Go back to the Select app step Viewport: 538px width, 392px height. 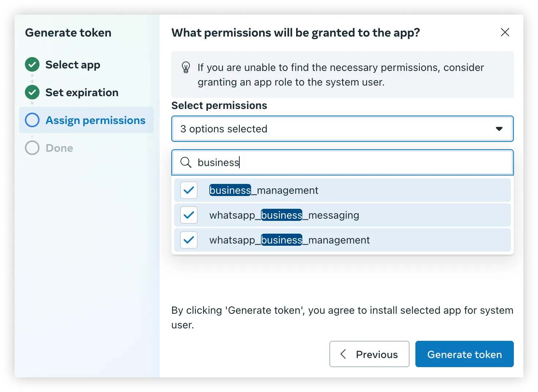[72, 64]
